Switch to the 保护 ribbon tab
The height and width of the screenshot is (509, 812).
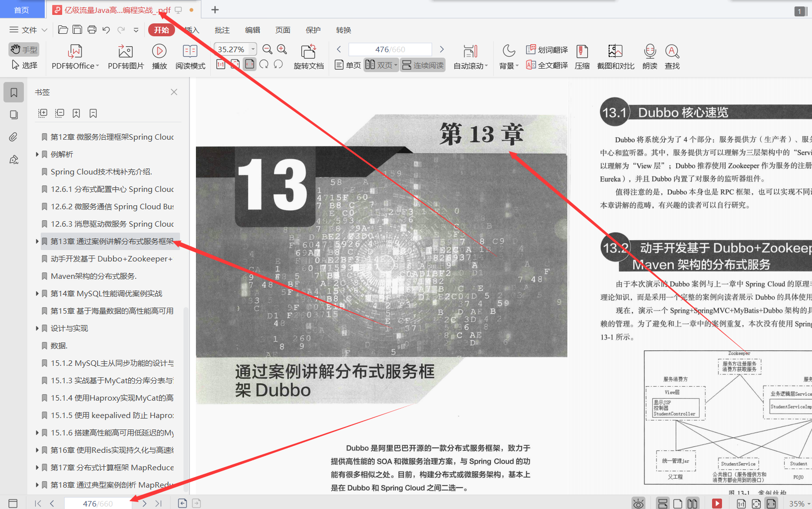click(313, 30)
